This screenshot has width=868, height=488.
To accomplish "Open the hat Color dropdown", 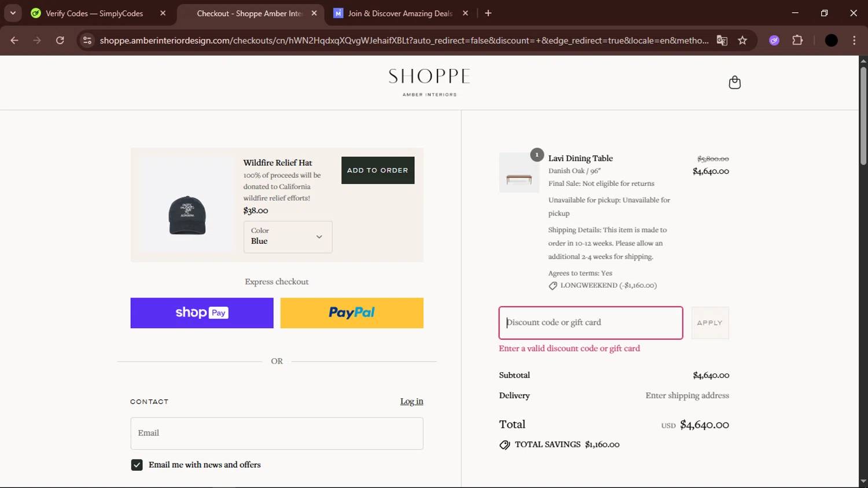I will [288, 237].
